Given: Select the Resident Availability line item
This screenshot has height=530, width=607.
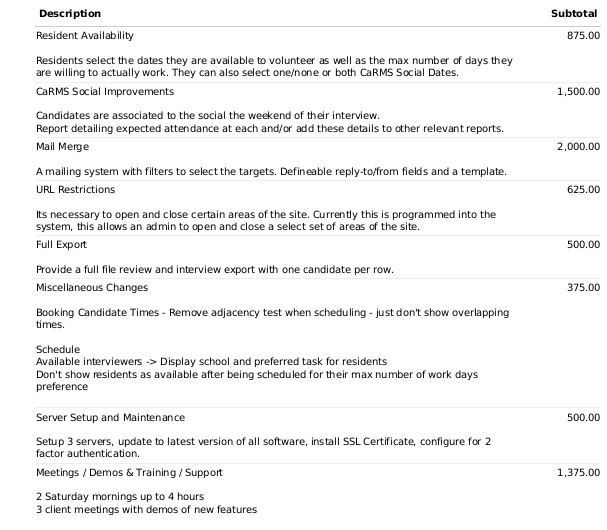Looking at the screenshot, I should (x=85, y=36).
